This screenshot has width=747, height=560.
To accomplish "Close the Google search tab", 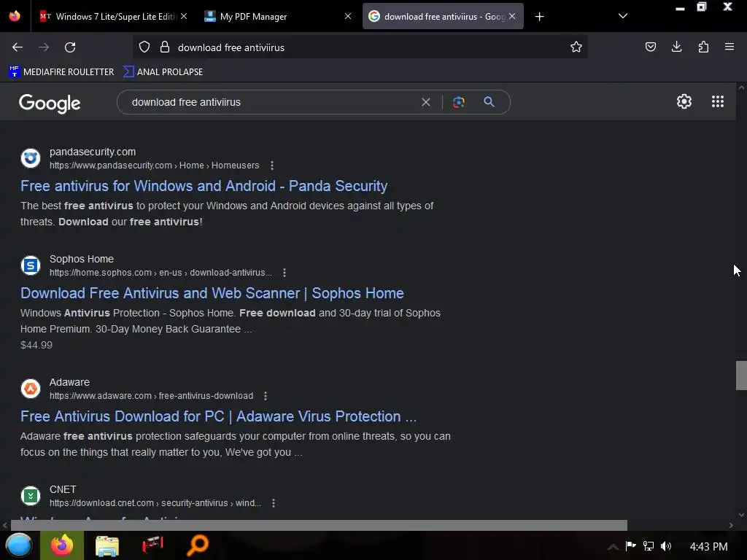I will pyautogui.click(x=512, y=16).
